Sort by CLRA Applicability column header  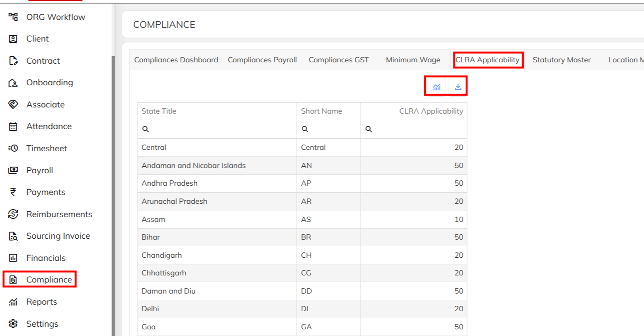pyautogui.click(x=431, y=111)
